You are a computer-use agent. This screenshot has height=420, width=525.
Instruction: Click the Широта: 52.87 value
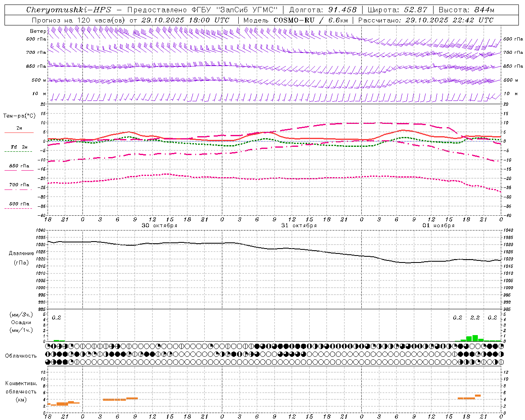pos(397,10)
